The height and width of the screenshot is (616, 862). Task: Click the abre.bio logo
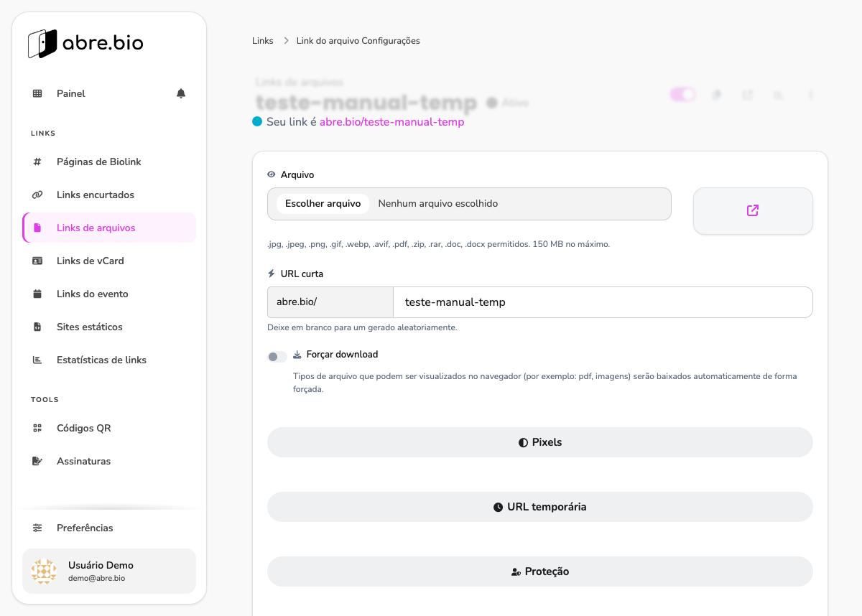(85, 44)
